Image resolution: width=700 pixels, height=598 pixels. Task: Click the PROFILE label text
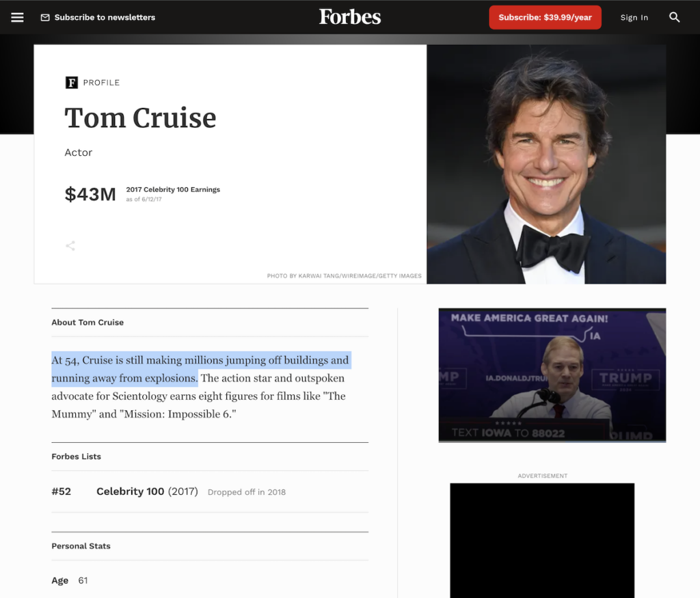coord(101,83)
